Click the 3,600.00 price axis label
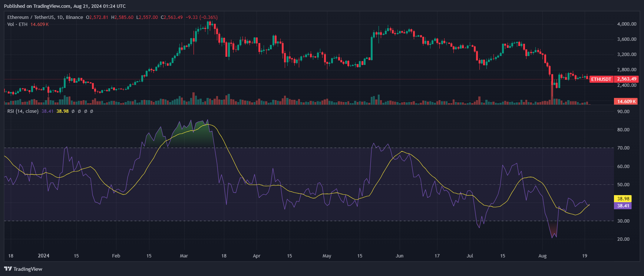This screenshot has width=644, height=276. click(x=627, y=39)
